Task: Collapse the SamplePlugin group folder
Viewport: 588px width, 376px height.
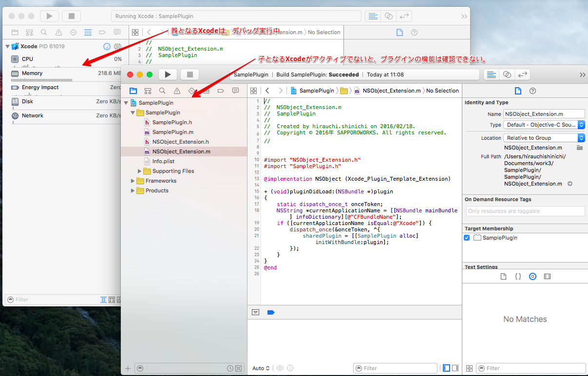Action: [x=133, y=113]
